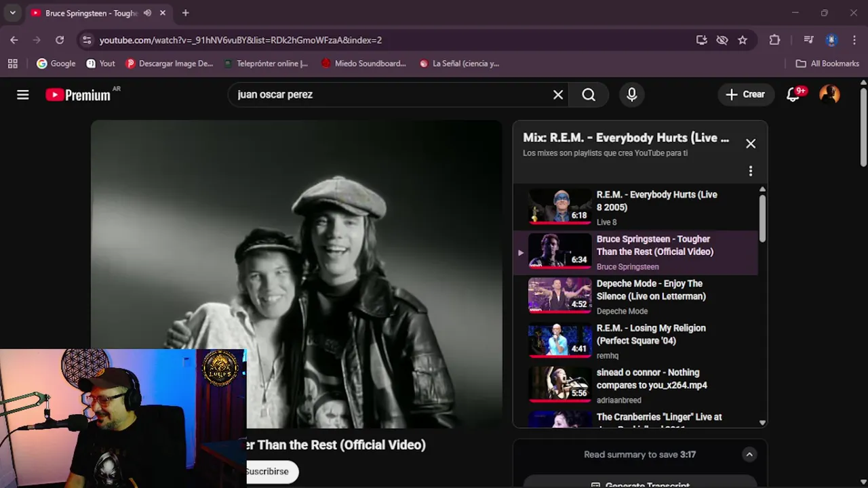Open Mix playlist three-dot options
Viewport: 868px width, 488px height.
(x=751, y=171)
